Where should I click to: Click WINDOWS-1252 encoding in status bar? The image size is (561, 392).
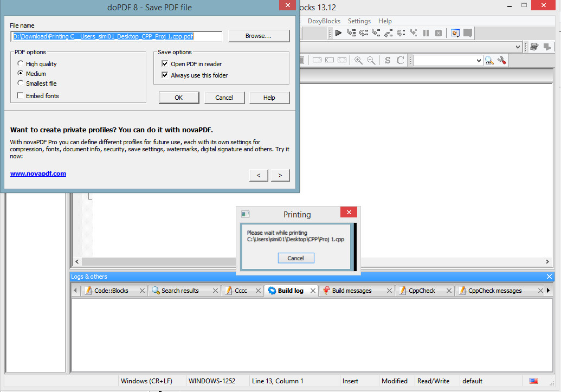(x=212, y=381)
